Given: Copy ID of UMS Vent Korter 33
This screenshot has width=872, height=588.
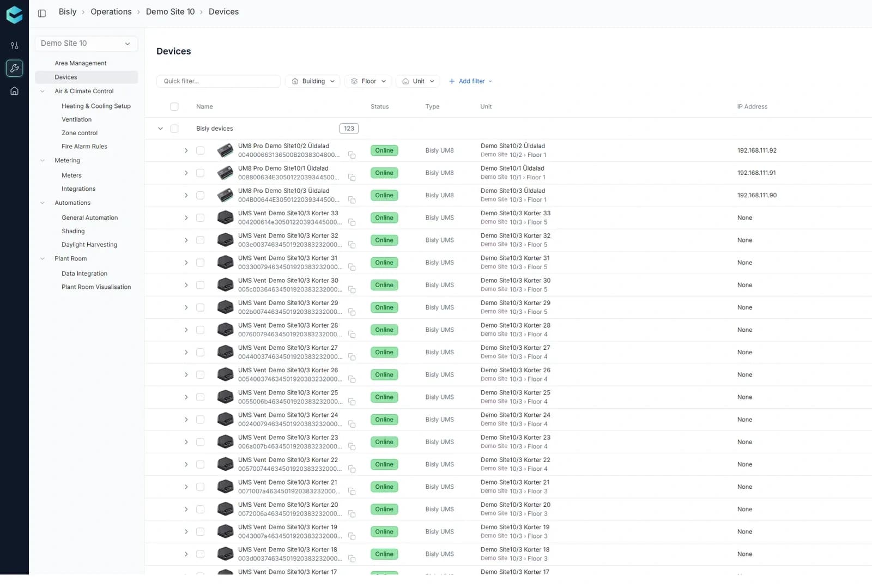Looking at the screenshot, I should [352, 222].
